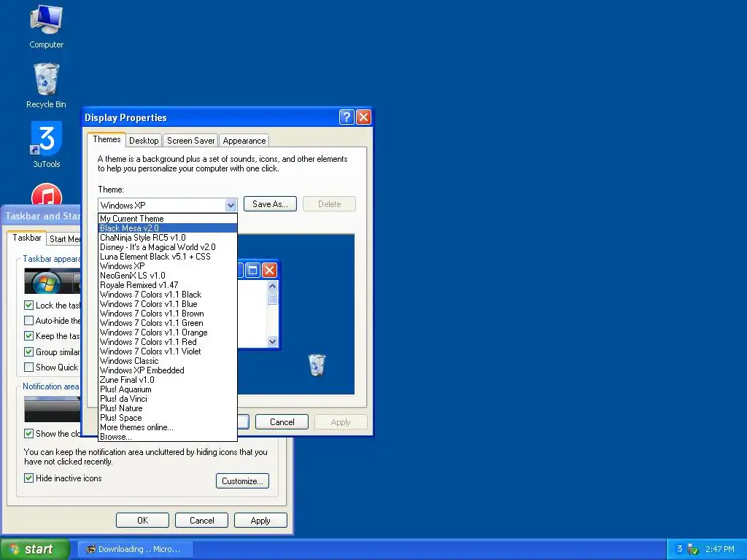747x560 pixels.
Task: Toggle Hide inactive icons checkbox
Action: pyautogui.click(x=28, y=478)
